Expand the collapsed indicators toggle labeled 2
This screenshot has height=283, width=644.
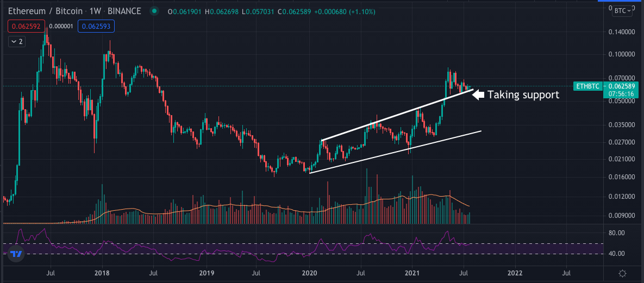pos(17,41)
